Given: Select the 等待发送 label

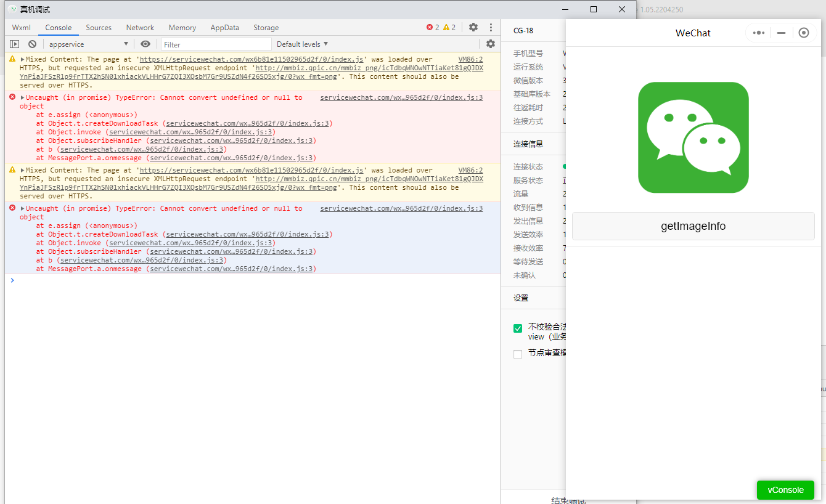Looking at the screenshot, I should point(528,262).
